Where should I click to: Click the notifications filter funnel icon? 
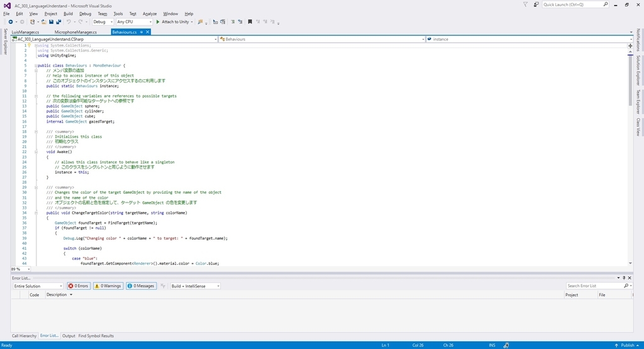click(525, 4)
